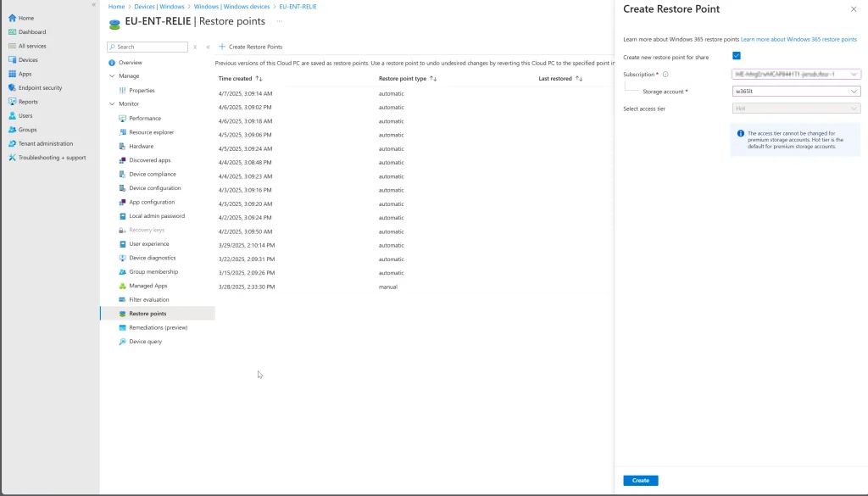Image resolution: width=868 pixels, height=496 pixels.
Task: Open Learn more about Windows 365 restore points link
Action: [798, 39]
